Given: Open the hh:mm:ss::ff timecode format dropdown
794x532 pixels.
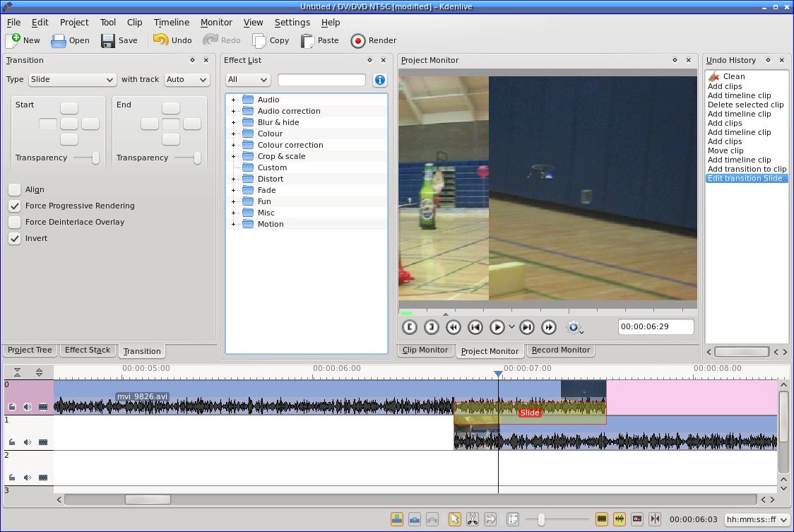Looking at the screenshot, I should 757,519.
